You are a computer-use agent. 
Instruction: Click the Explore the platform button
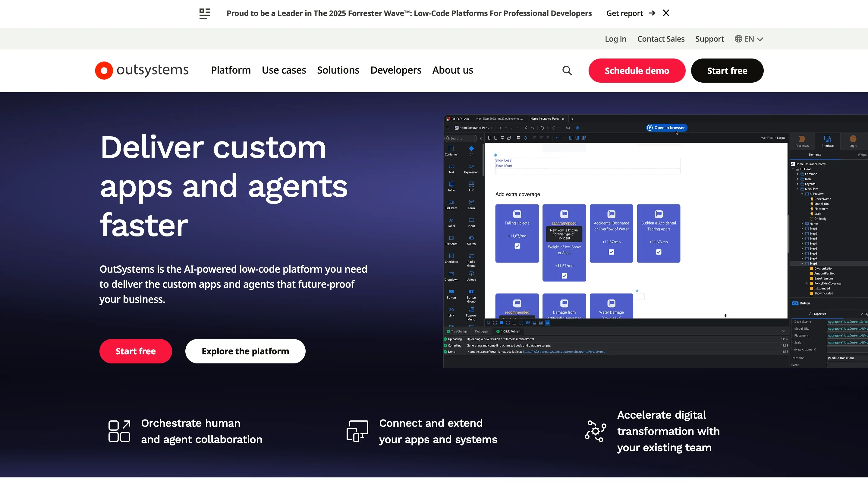(245, 351)
